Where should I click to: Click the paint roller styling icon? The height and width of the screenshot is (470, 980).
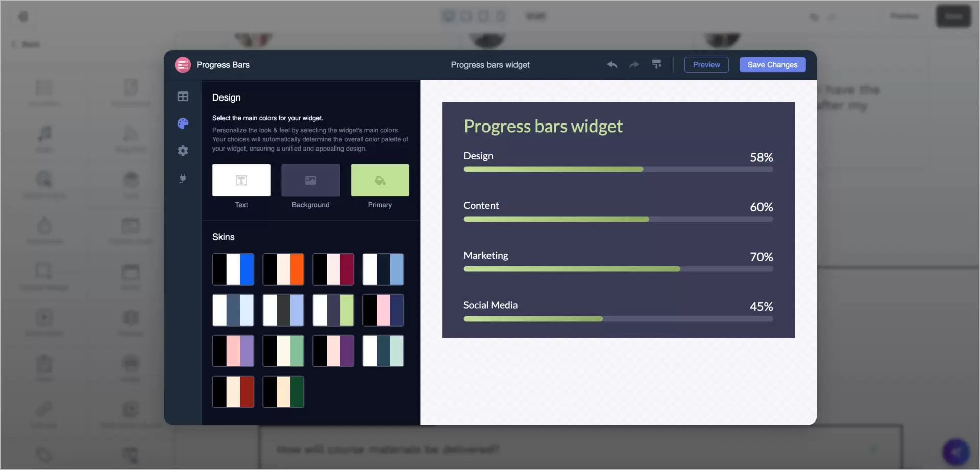pos(657,65)
